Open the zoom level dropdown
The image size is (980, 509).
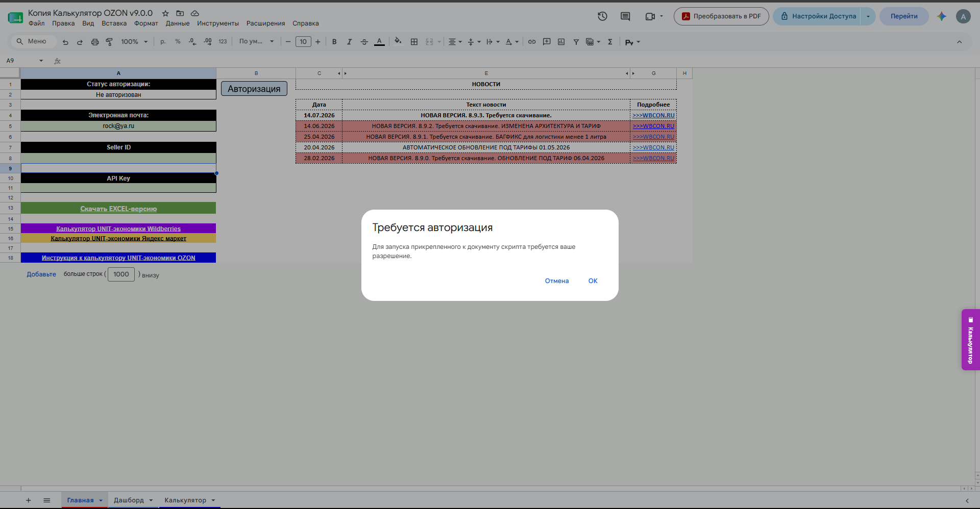(134, 42)
